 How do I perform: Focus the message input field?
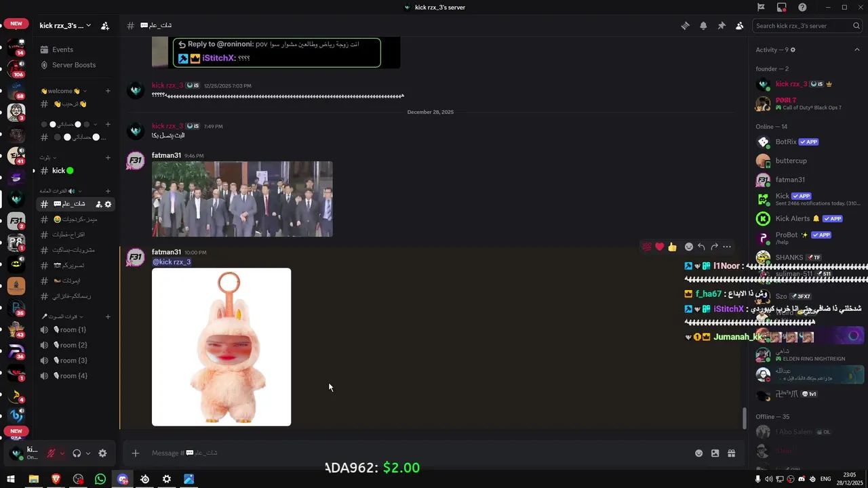[417, 453]
